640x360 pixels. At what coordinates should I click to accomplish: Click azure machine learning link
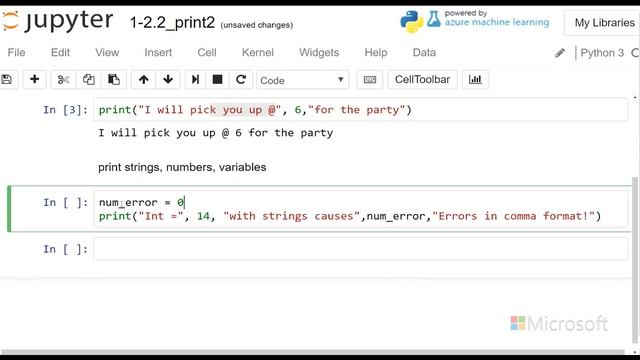point(497,22)
